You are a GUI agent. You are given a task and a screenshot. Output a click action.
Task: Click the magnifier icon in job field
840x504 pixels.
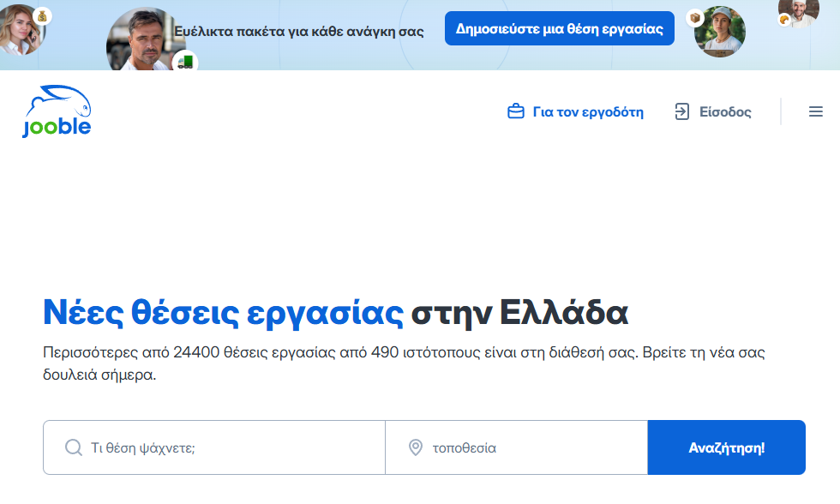(74, 447)
